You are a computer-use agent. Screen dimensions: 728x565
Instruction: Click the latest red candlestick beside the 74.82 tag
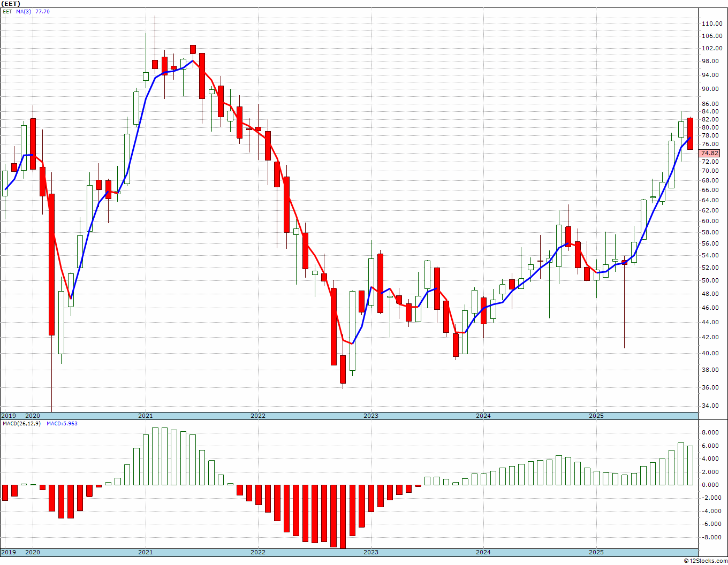point(691,134)
